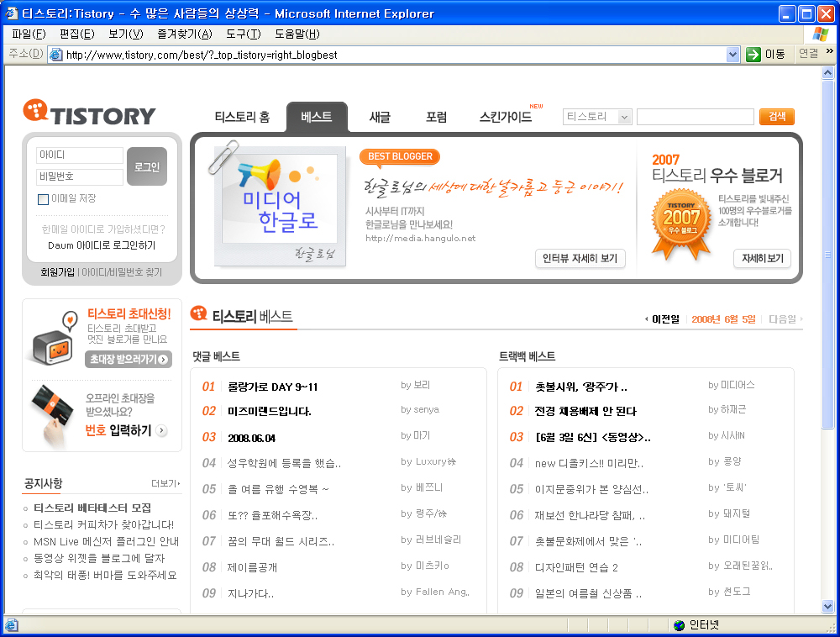Click the Go (이동) green arrow icon

coord(753,54)
